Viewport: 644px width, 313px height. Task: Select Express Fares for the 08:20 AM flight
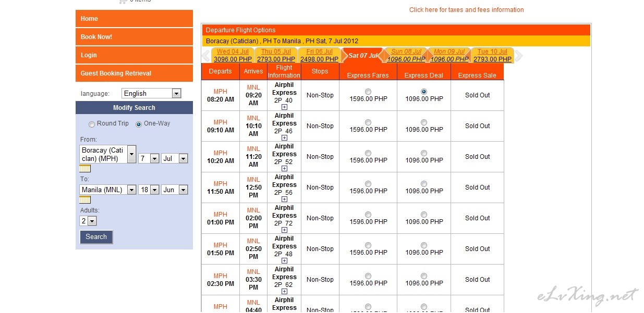click(x=368, y=92)
